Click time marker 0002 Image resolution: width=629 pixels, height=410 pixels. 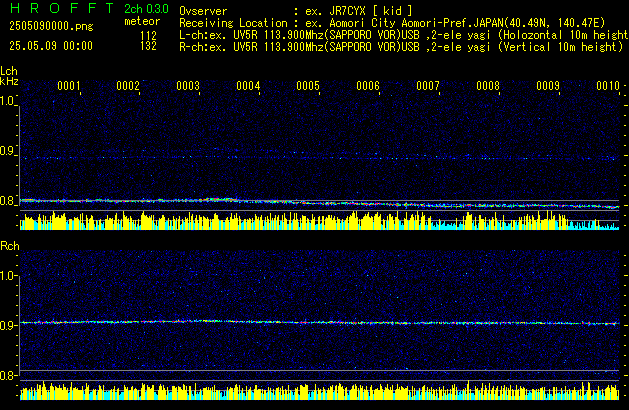point(128,86)
